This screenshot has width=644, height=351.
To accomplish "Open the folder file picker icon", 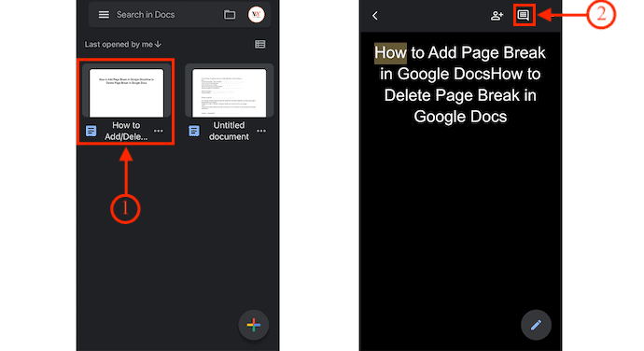I will point(230,15).
